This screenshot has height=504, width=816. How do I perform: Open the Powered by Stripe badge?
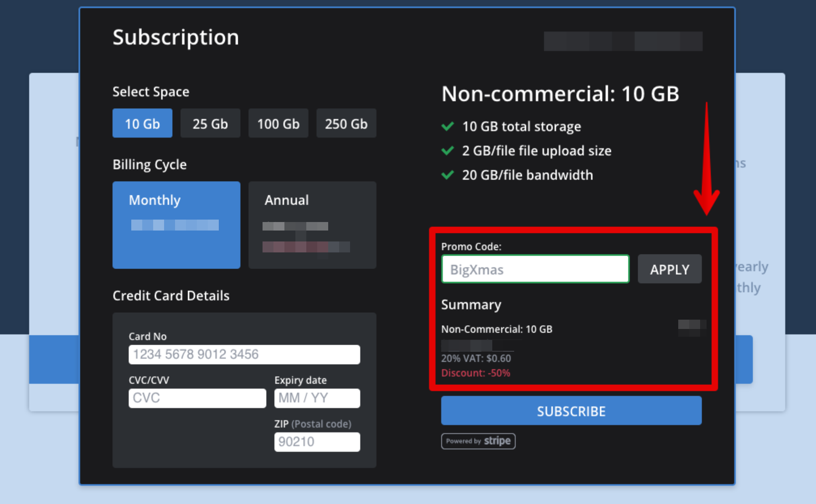coord(478,441)
